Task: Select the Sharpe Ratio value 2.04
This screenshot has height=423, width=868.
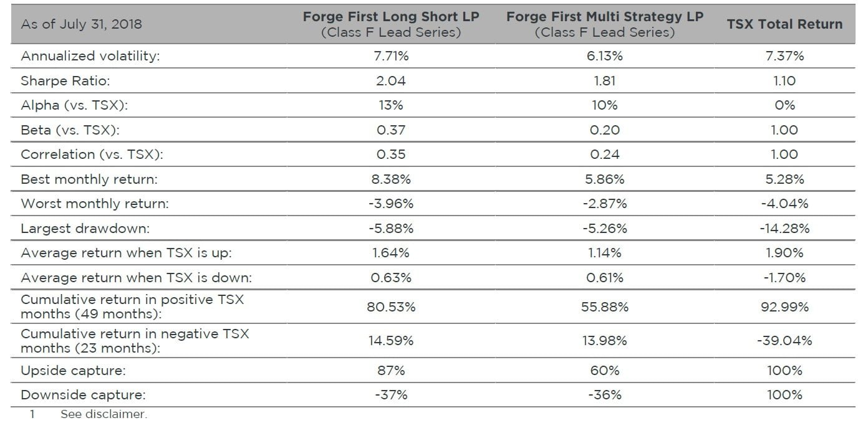Action: (x=391, y=81)
